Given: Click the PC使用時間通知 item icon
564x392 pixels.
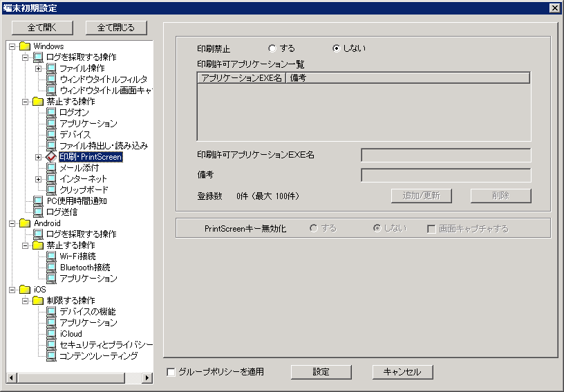Looking at the screenshot, I should coord(38,201).
